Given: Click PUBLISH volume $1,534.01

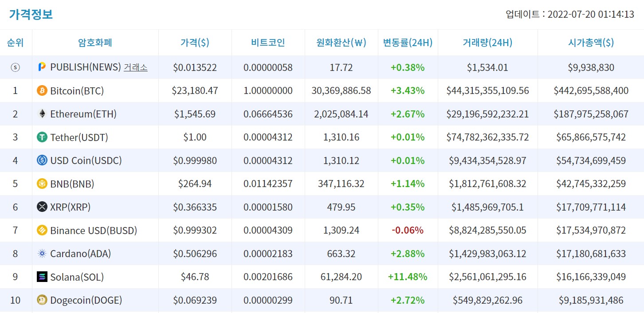Looking at the screenshot, I should tap(487, 67).
